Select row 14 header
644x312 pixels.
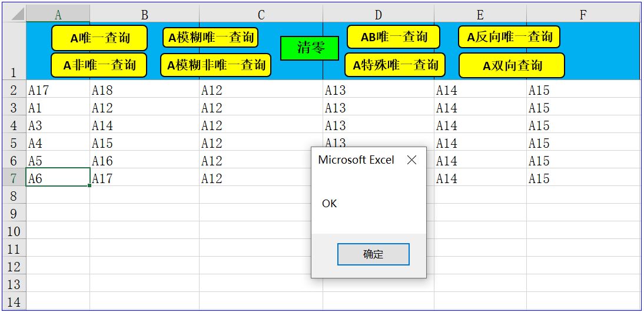coord(14,301)
